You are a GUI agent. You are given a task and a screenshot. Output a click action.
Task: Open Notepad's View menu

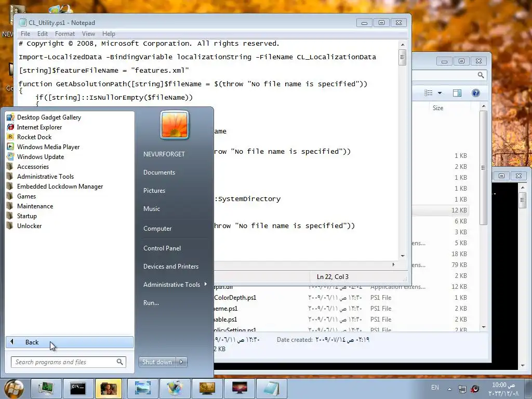(x=88, y=34)
